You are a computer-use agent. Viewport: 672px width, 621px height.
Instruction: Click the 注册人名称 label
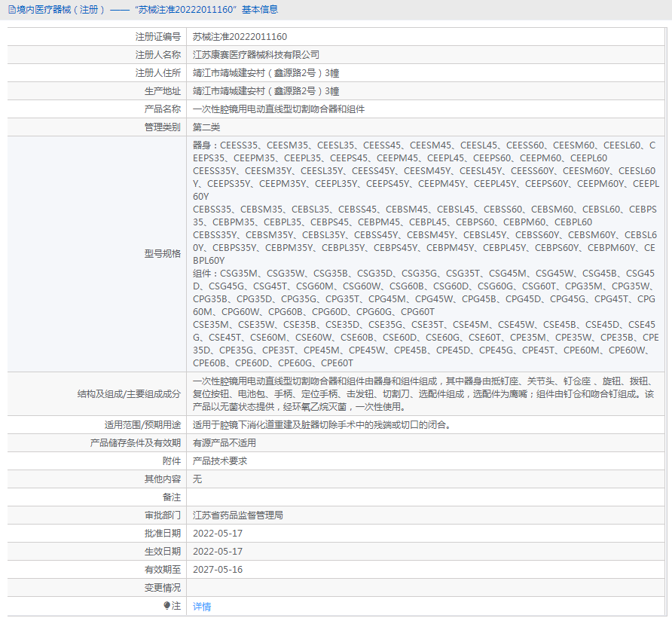tap(158, 55)
